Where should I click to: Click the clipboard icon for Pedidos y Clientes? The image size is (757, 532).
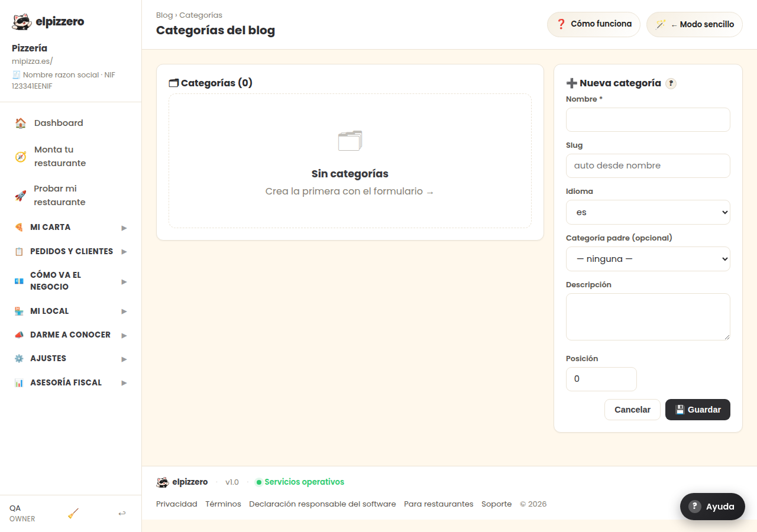point(19,251)
